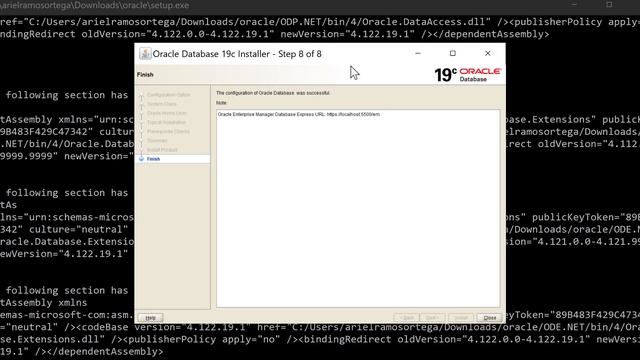The height and width of the screenshot is (360, 640).
Task: Select the Configuration Option step
Action: (x=169, y=95)
